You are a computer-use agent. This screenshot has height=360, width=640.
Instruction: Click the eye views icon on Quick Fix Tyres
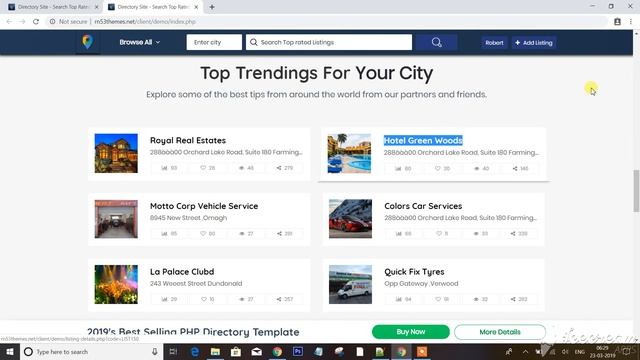point(476,299)
